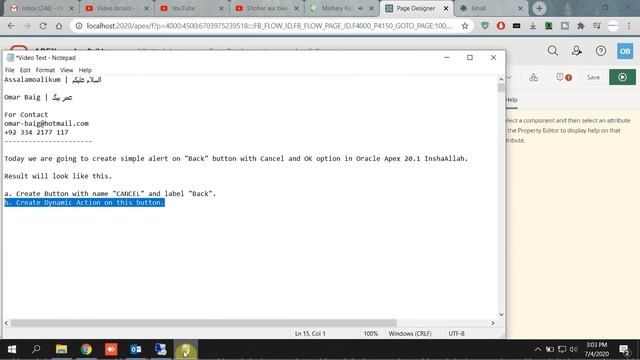Click the taskbar clock showing 3:03 PM
640x360 pixels.
(x=596, y=349)
